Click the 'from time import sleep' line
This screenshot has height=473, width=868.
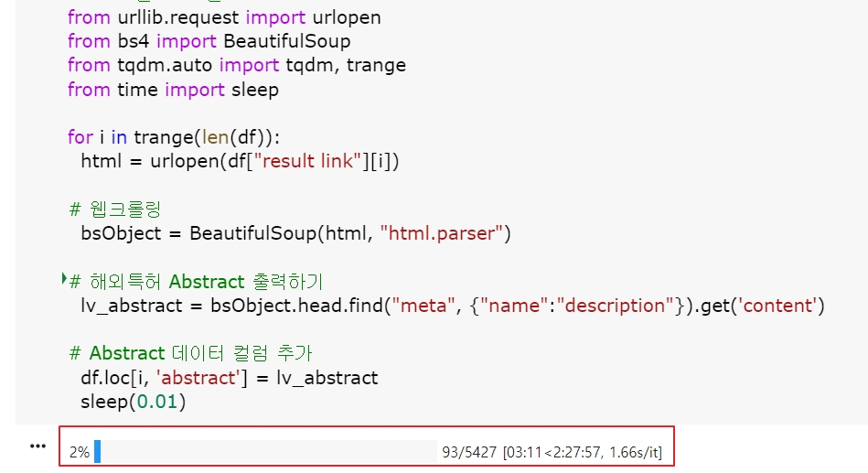(x=173, y=89)
